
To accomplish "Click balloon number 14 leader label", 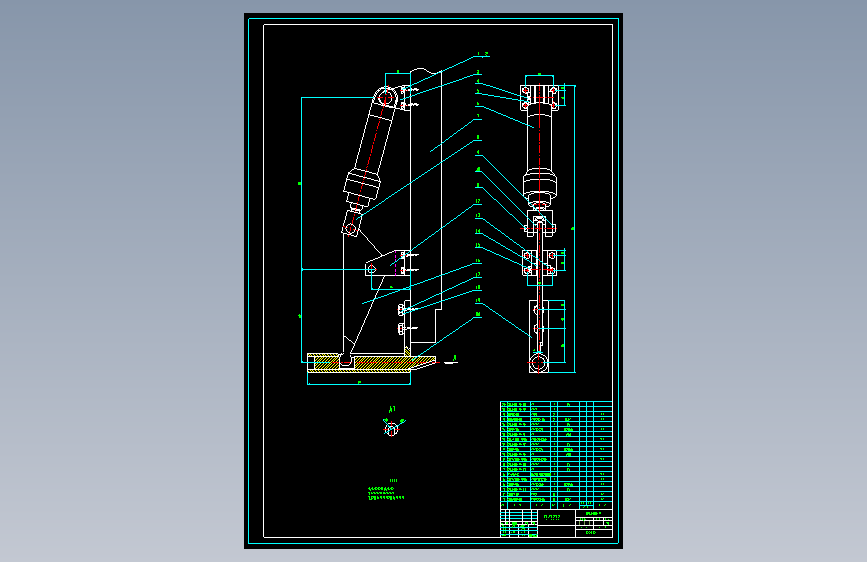I will coord(478,232).
